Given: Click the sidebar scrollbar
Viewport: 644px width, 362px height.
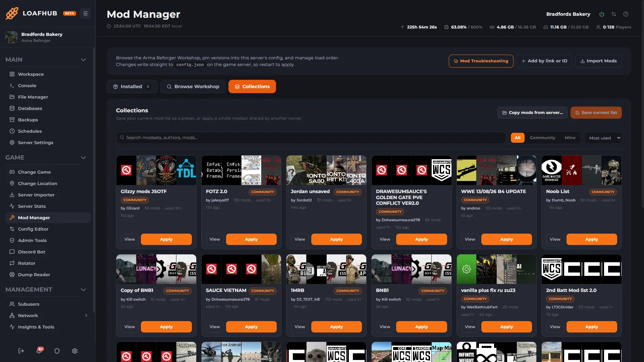Looking at the screenshot, I should [94, 181].
